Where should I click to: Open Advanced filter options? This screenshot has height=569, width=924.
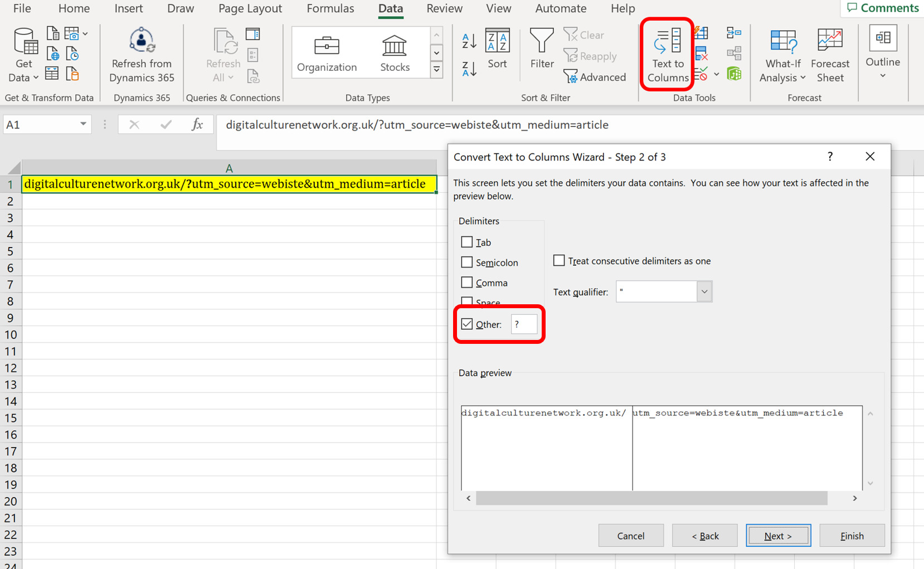click(595, 77)
